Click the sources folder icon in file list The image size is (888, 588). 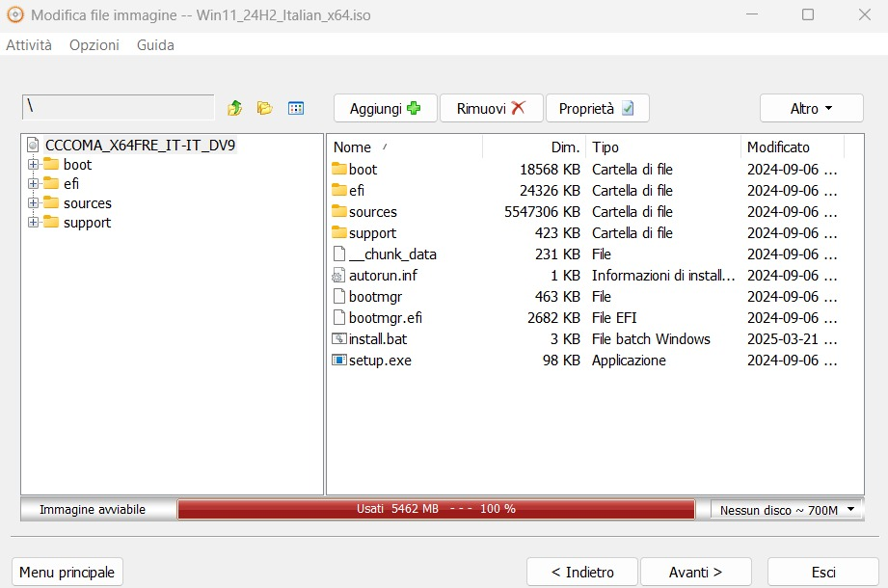click(x=339, y=211)
